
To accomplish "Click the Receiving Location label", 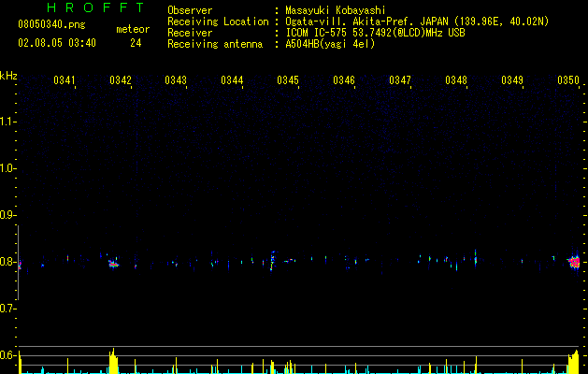I will tap(218, 22).
